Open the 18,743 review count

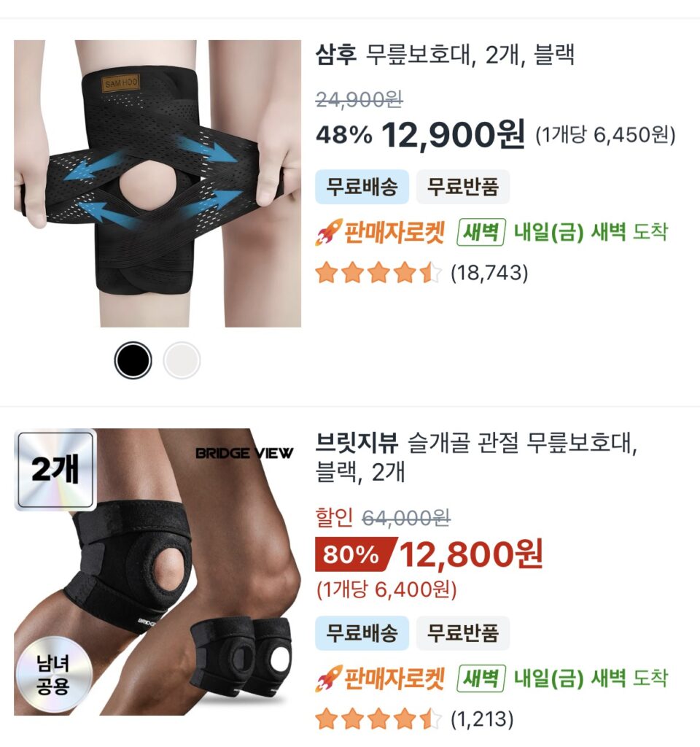(489, 273)
